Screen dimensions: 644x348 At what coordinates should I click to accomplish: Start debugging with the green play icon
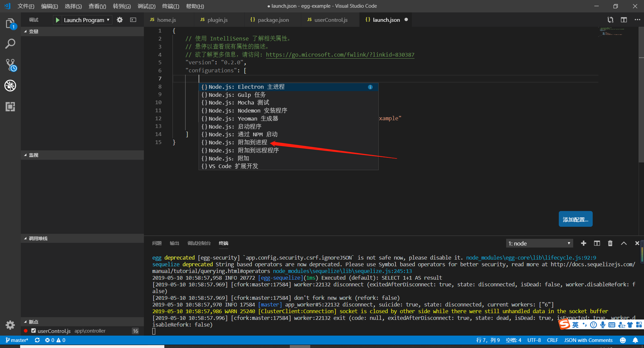58,20
